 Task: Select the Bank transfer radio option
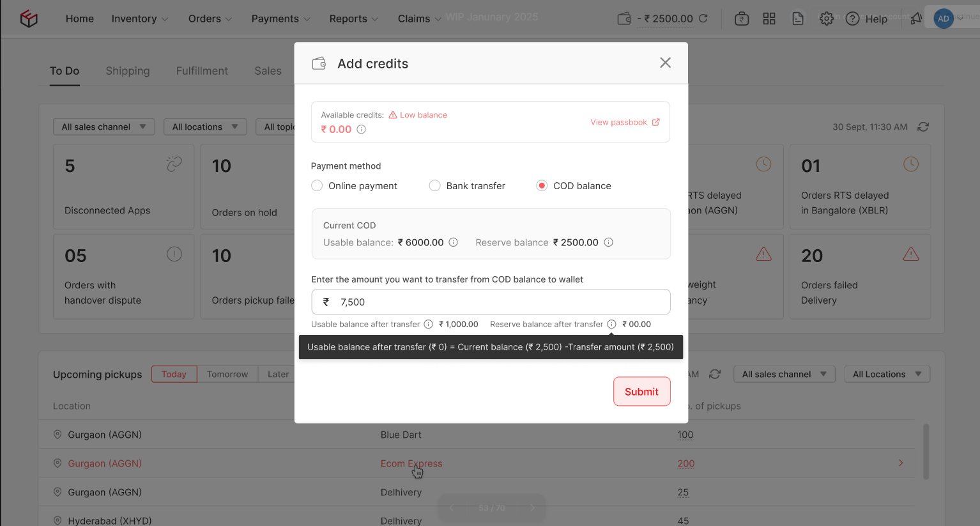(435, 186)
